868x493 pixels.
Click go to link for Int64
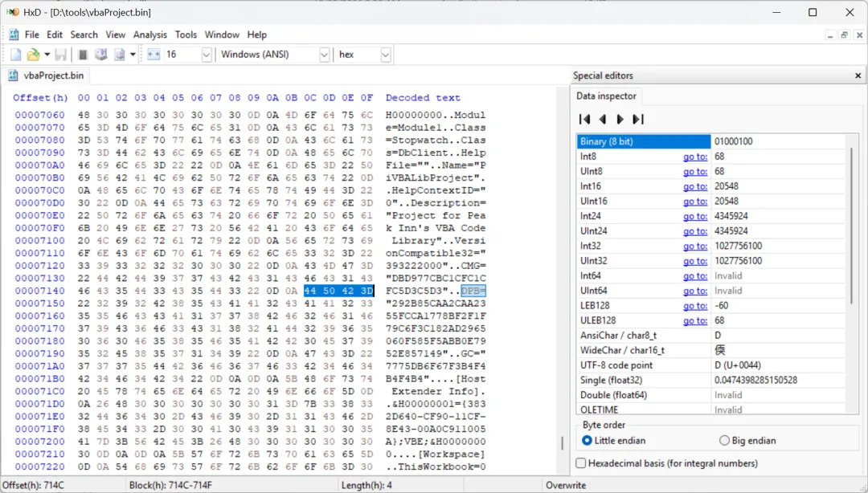[694, 276]
